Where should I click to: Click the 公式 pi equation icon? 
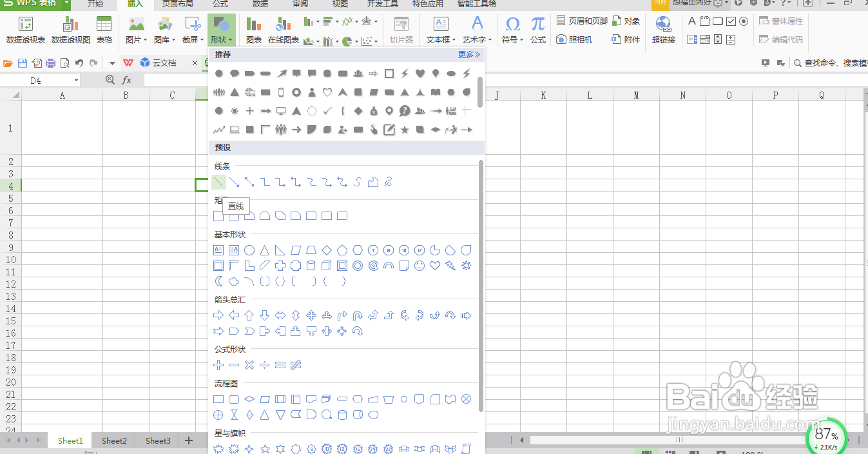(x=538, y=30)
